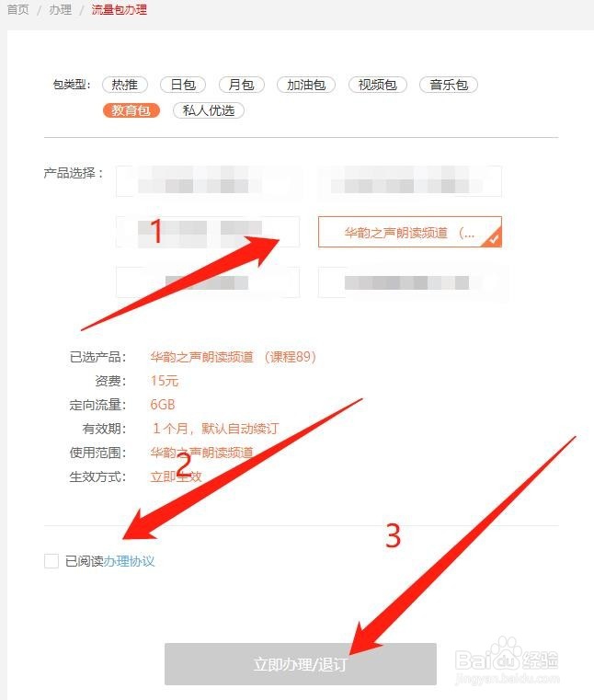
Task: Select the bottom-right blurred product option
Action: (x=410, y=282)
